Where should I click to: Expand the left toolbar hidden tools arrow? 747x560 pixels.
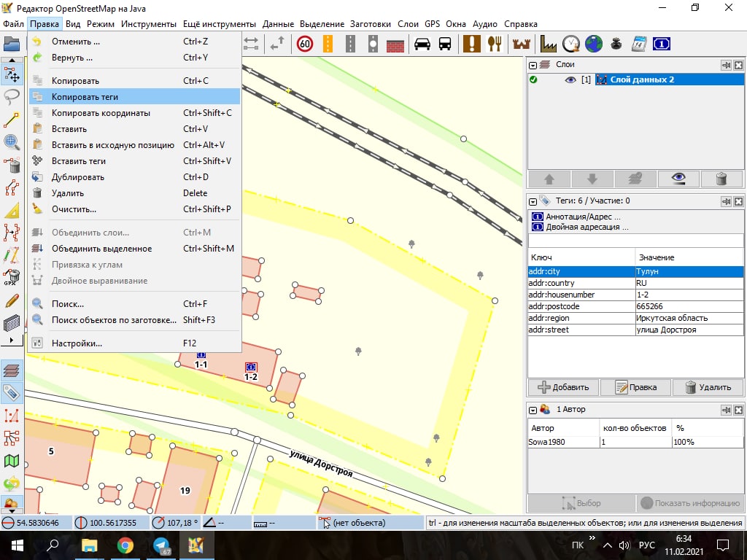click(x=12, y=340)
